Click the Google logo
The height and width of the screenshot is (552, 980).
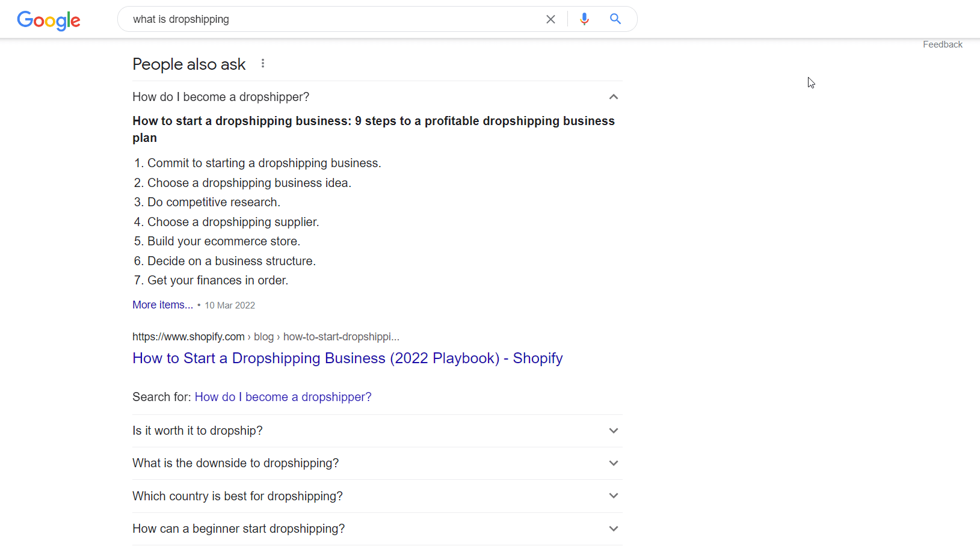click(x=49, y=20)
